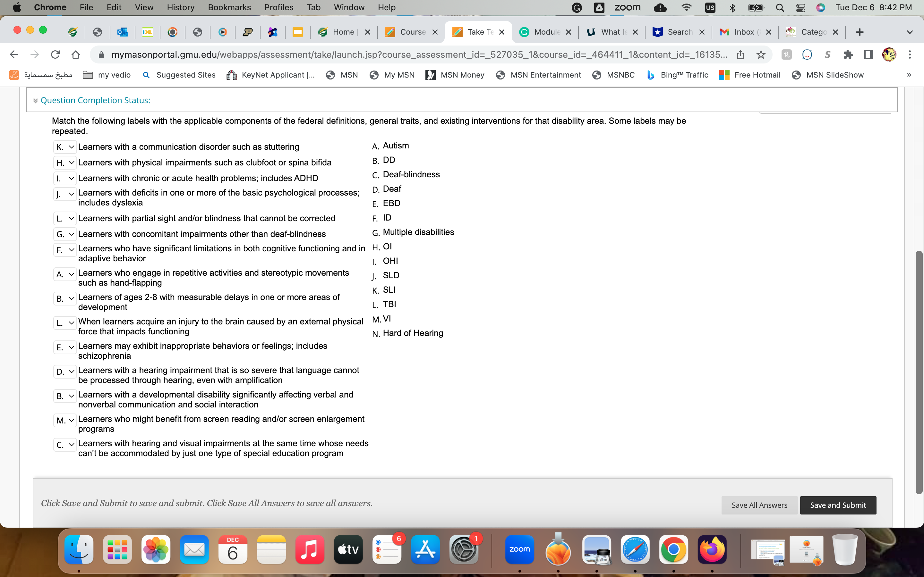This screenshot has width=924, height=577.
Task: Click the browser back arrow
Action: [x=14, y=54]
